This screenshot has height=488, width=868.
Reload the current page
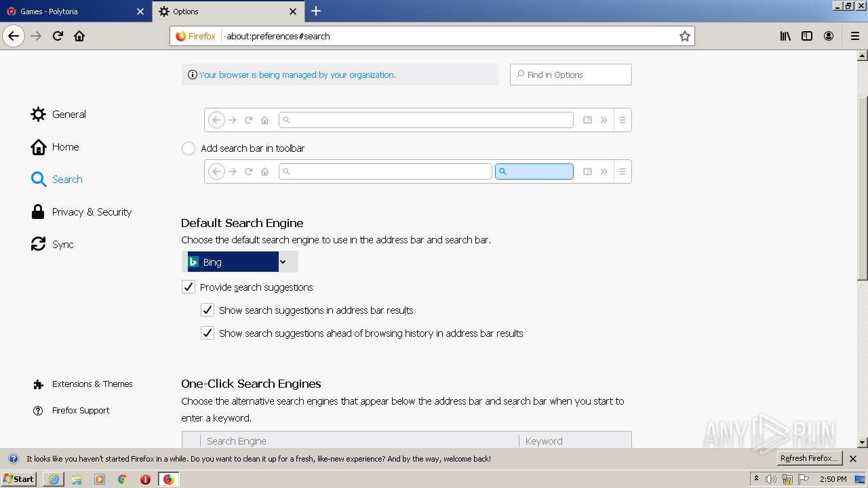(x=58, y=36)
